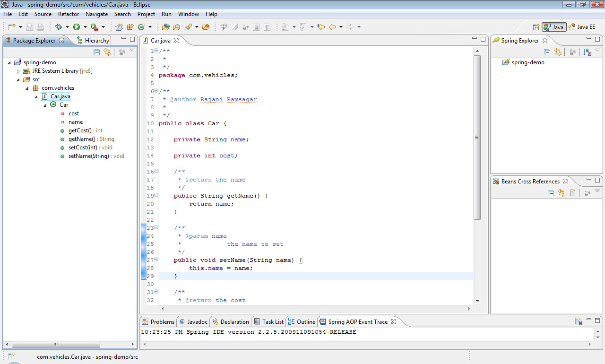Toggle Link with Editor in Beans Cross References
The height and width of the screenshot is (364, 605).
click(x=562, y=193)
